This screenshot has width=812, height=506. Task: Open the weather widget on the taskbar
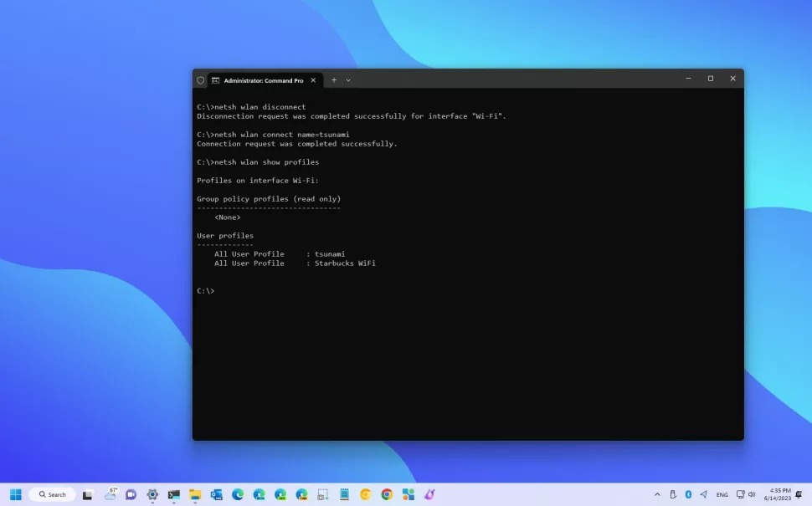(x=110, y=493)
